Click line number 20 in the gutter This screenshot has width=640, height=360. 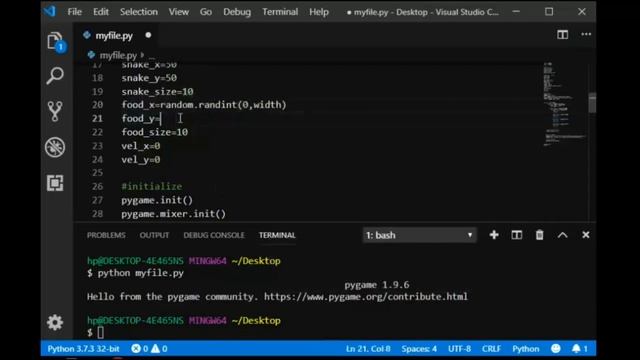tap(98, 105)
